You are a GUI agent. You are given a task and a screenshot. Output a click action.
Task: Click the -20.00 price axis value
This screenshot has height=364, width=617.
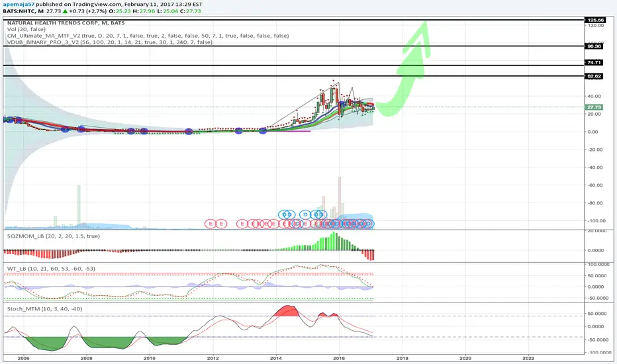coord(595,150)
